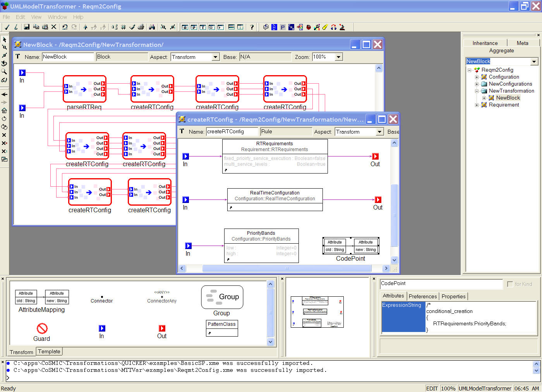The width and height of the screenshot is (542, 392).
Task: Click the horizontal scrollbar in createRTConfig window
Action: pos(286,268)
